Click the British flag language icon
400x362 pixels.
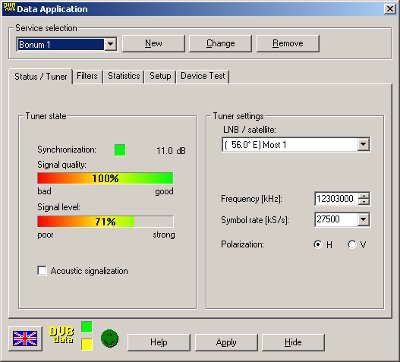pos(25,338)
